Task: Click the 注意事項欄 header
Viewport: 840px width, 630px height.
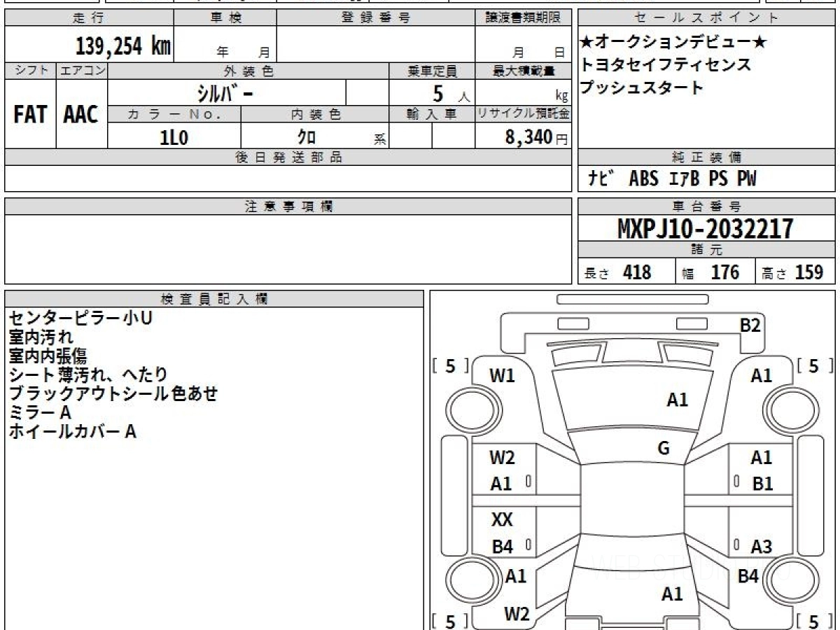Action: pyautogui.click(x=288, y=206)
